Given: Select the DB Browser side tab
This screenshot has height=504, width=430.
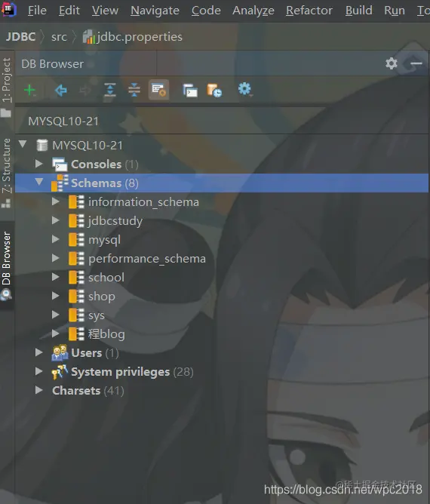Looking at the screenshot, I should [x=7, y=266].
